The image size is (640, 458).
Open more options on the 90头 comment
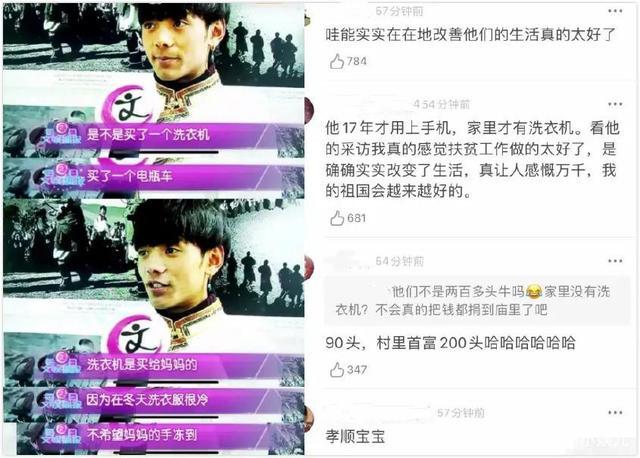click(615, 261)
